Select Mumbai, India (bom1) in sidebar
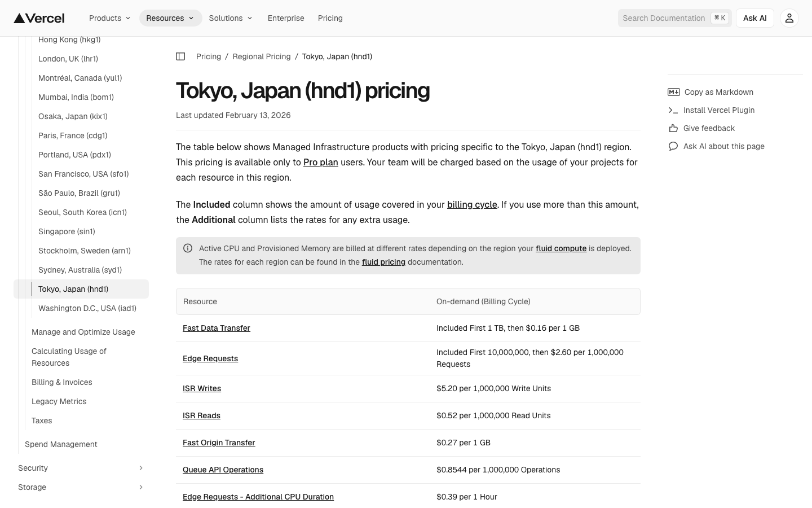 (76, 97)
